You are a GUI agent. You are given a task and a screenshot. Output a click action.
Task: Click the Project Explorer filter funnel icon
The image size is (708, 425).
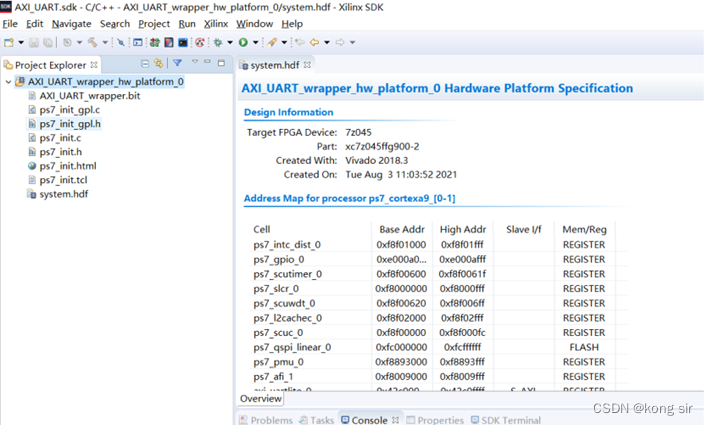(177, 63)
